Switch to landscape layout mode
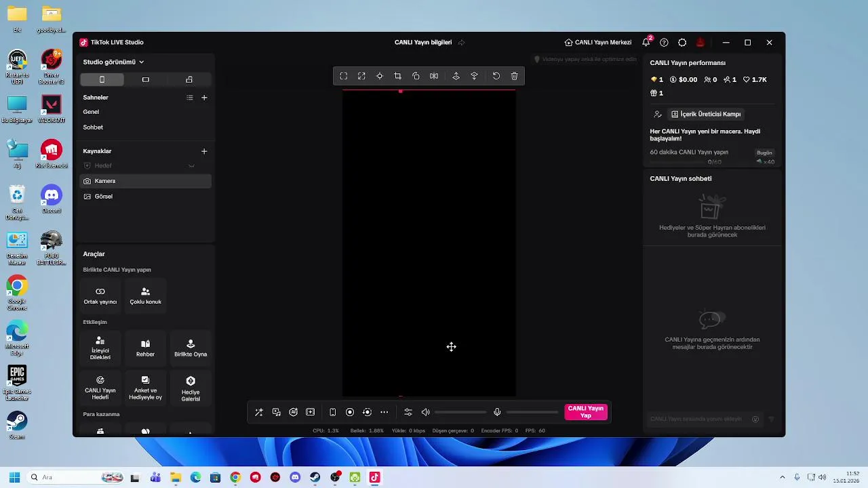 point(145,79)
